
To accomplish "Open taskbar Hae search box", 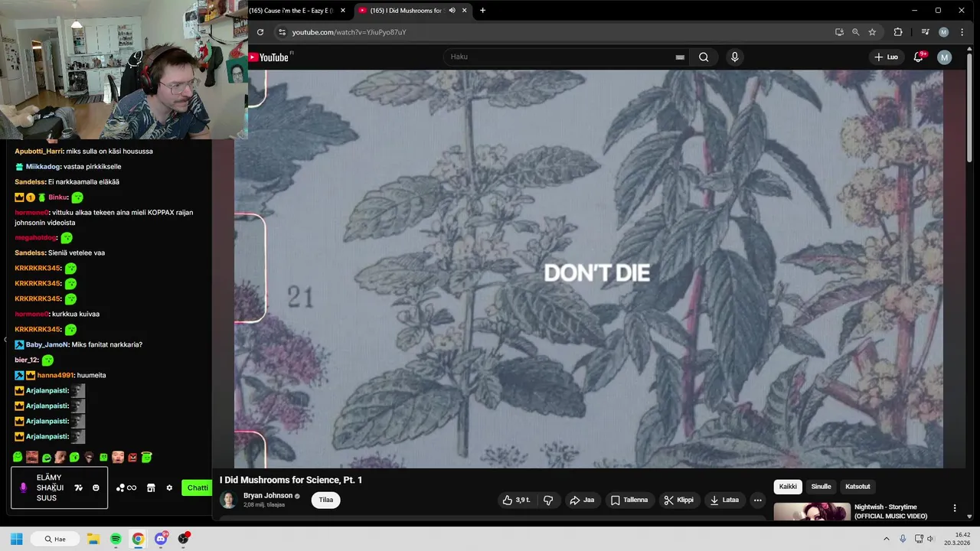I will coord(54,539).
